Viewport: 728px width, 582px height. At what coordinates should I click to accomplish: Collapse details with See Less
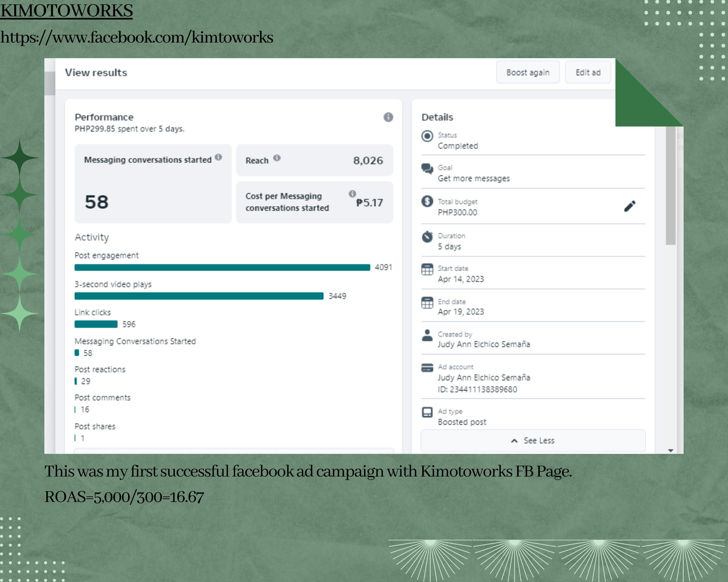coord(533,441)
